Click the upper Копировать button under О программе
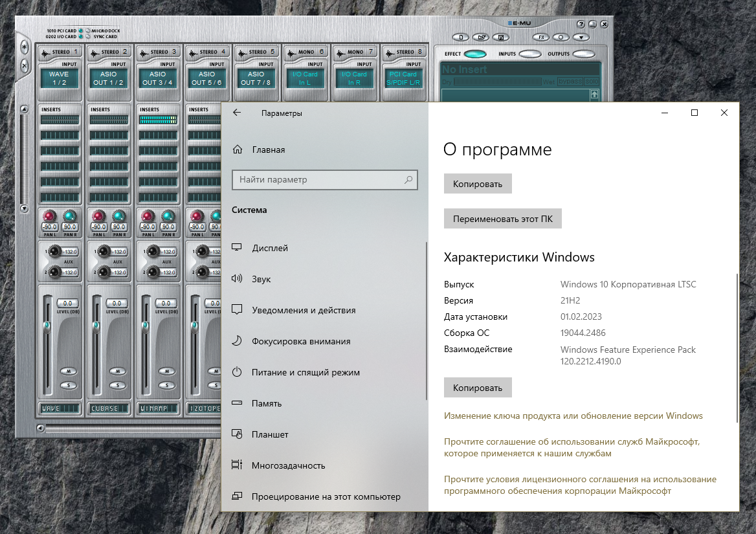The image size is (756, 534). [478, 184]
